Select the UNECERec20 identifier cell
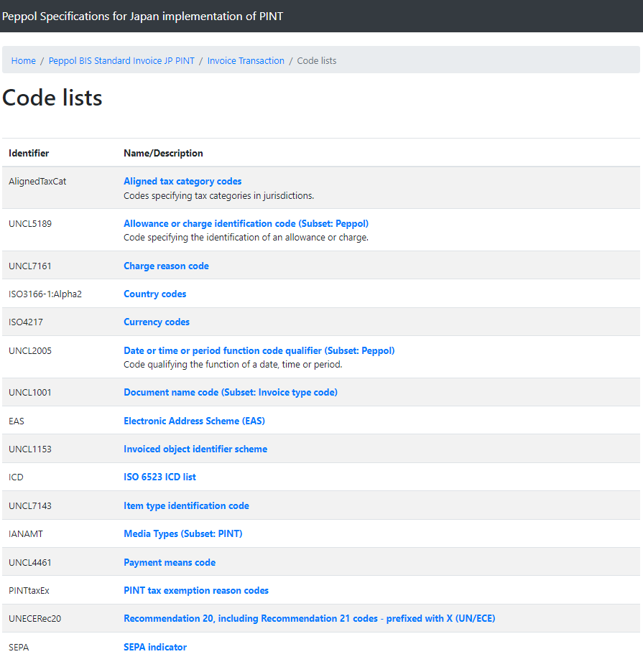Image resolution: width=643 pixels, height=672 pixels. pos(34,618)
